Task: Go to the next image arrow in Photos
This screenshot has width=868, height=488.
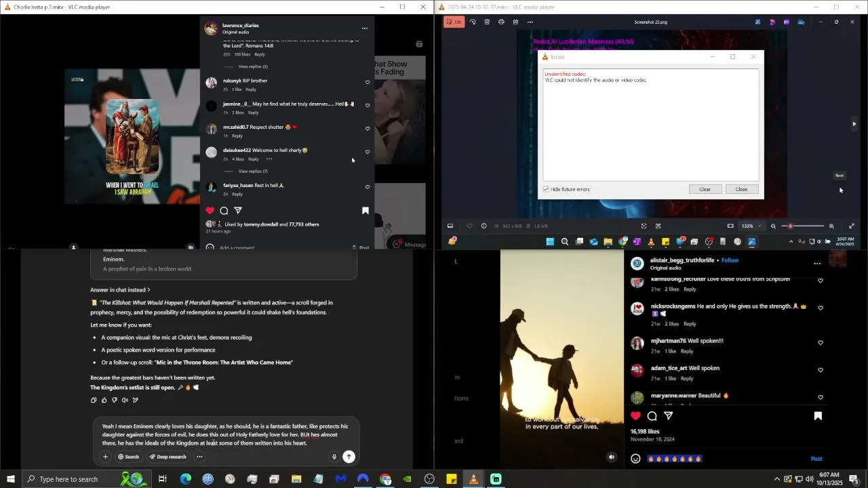Action: pyautogui.click(x=854, y=123)
